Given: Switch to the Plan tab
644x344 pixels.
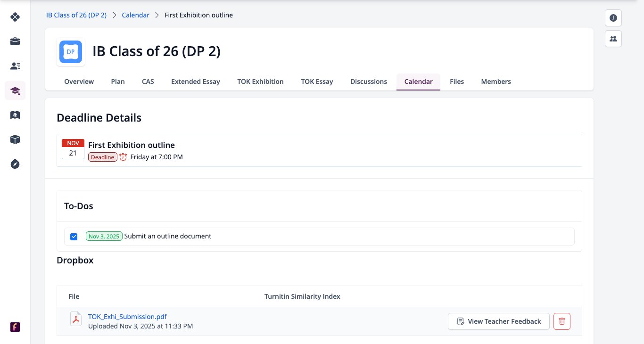Looking at the screenshot, I should pyautogui.click(x=118, y=82).
